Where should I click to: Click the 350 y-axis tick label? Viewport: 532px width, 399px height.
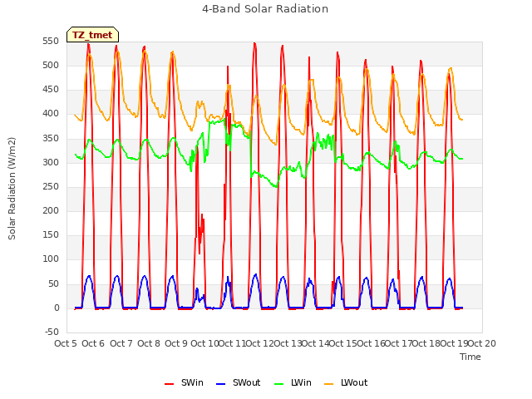click(51, 138)
